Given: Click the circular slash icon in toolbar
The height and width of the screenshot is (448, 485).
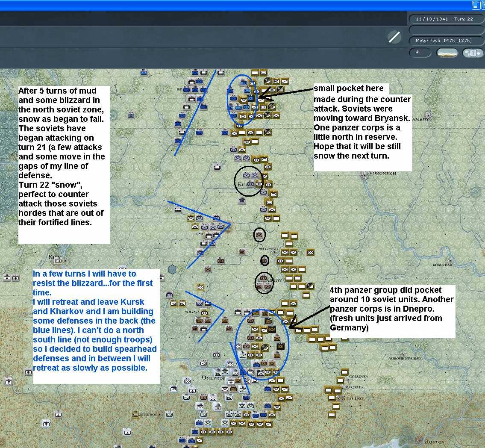Looking at the screenshot, I should [394, 38].
